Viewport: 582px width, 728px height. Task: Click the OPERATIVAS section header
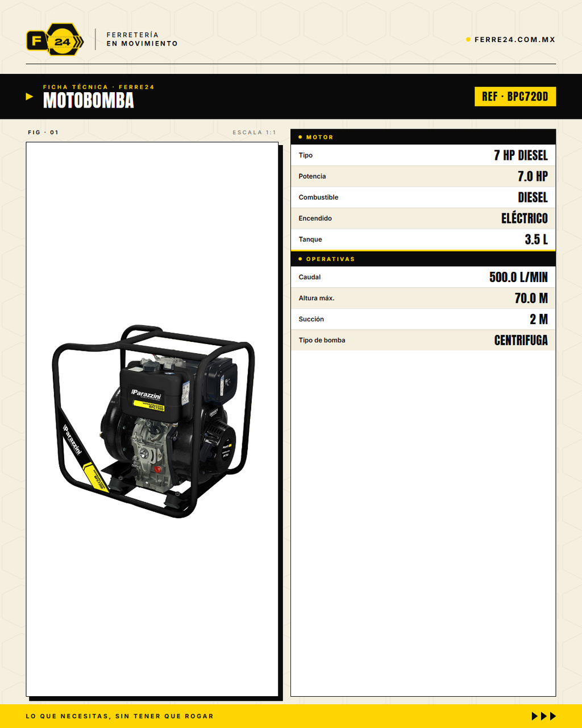click(x=423, y=259)
